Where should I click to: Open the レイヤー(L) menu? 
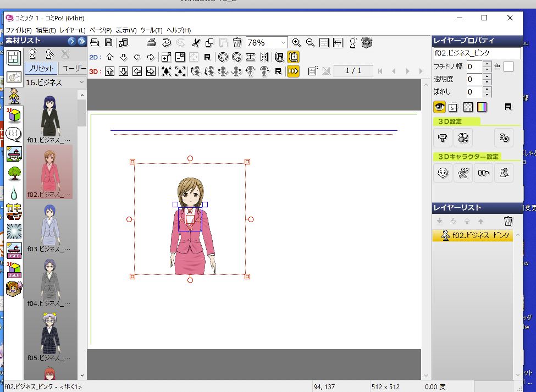[x=72, y=30]
